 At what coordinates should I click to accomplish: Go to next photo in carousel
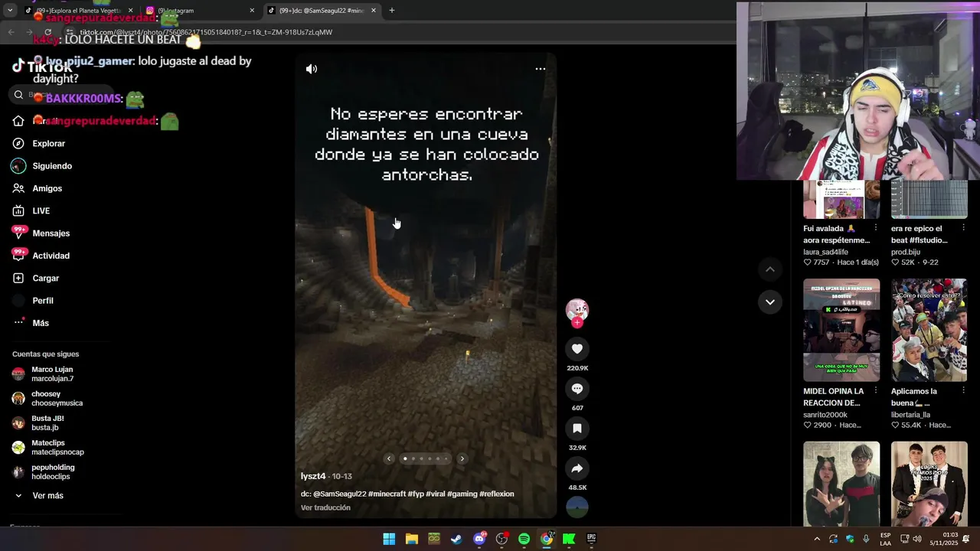click(462, 459)
